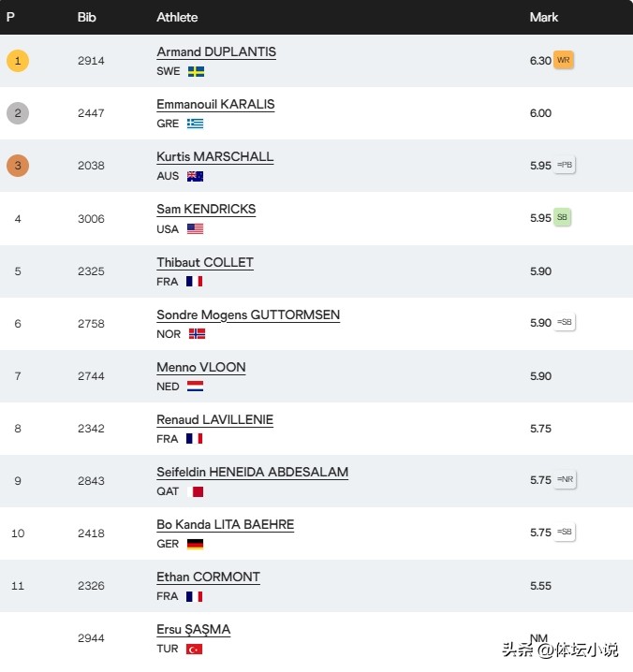Viewport: 633px width, 672px height.
Task: Open Seifeldin HENEIDA ABDESALAM profile
Action: 252,473
